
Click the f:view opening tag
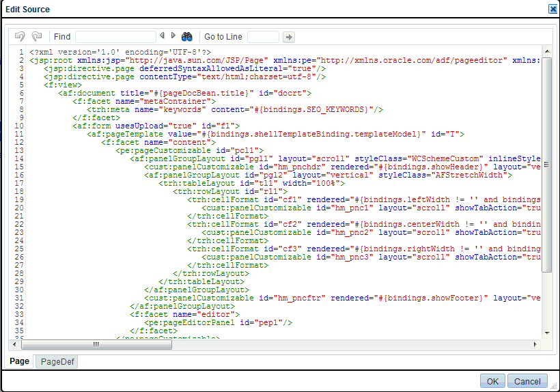63,85
